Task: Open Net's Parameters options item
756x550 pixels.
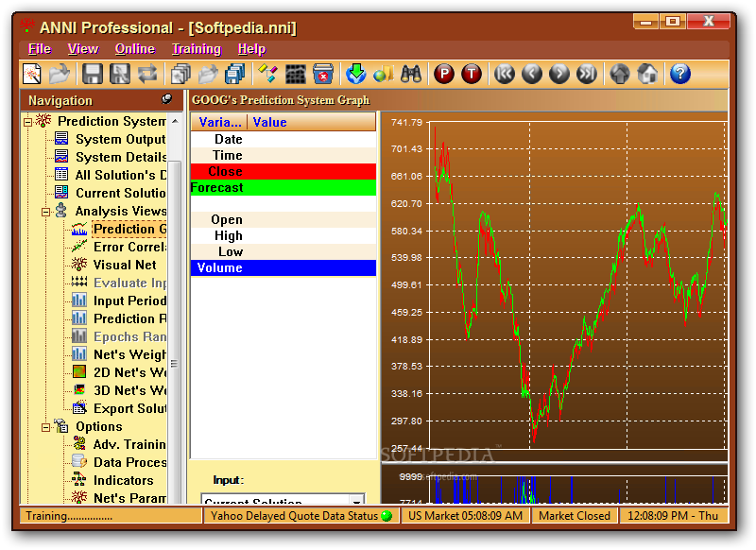Action: point(129,498)
